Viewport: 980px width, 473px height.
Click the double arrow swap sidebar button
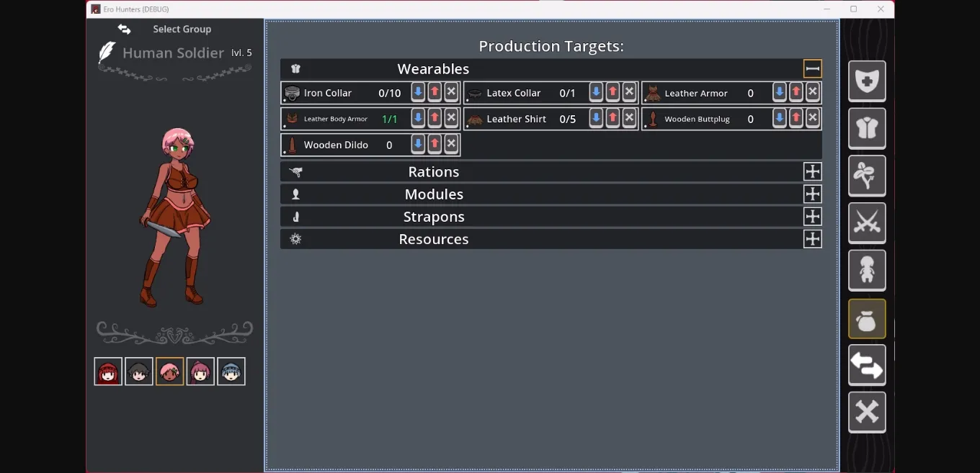[866, 366]
